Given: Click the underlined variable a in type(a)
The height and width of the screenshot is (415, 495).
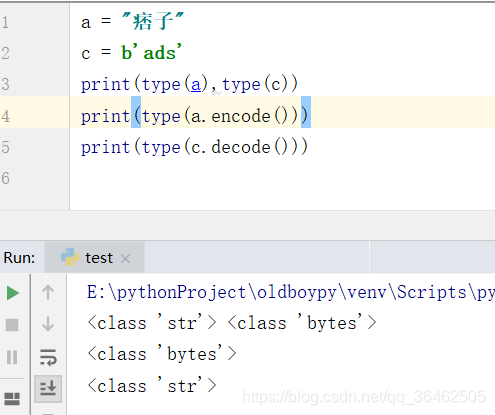Looking at the screenshot, I should point(196,84).
